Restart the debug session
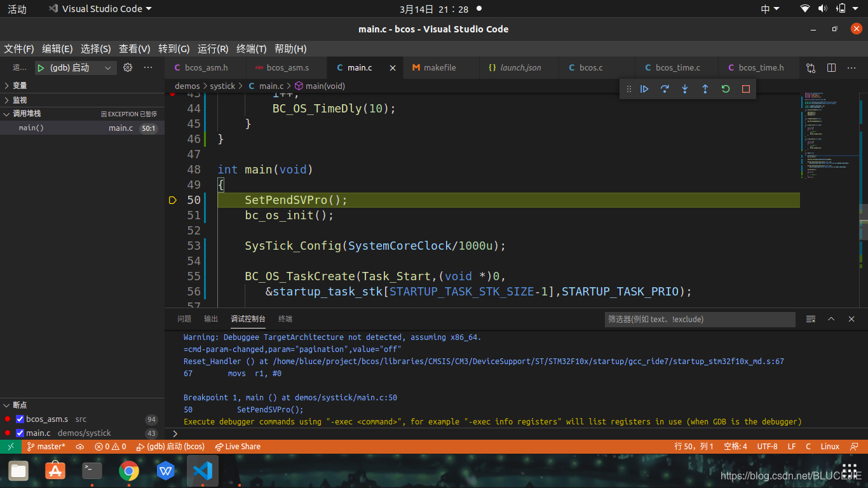 tap(726, 89)
